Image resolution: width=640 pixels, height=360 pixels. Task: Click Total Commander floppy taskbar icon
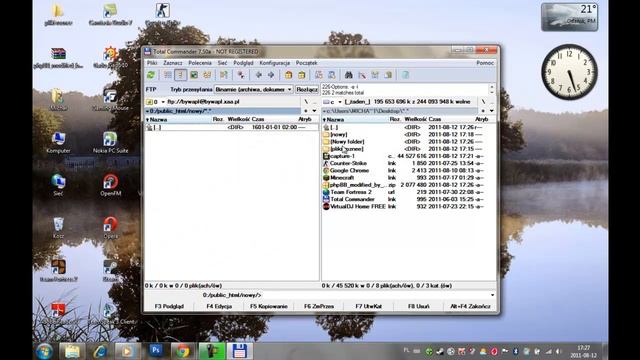(x=239, y=351)
